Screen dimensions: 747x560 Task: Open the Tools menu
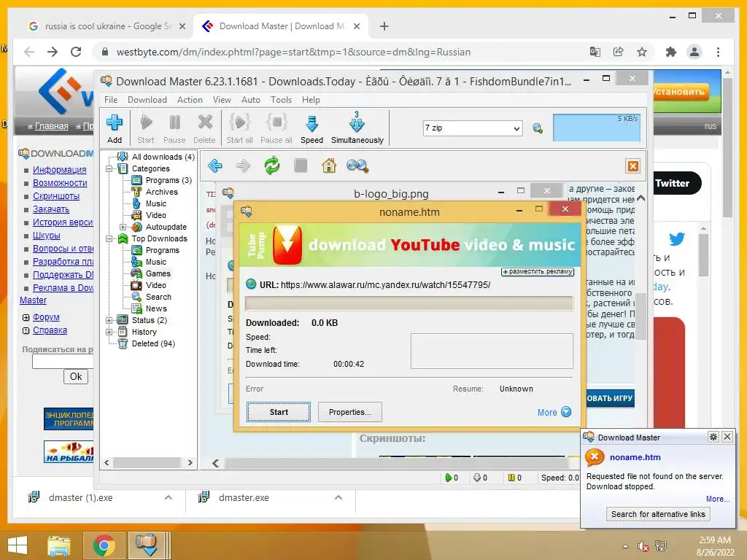[281, 100]
